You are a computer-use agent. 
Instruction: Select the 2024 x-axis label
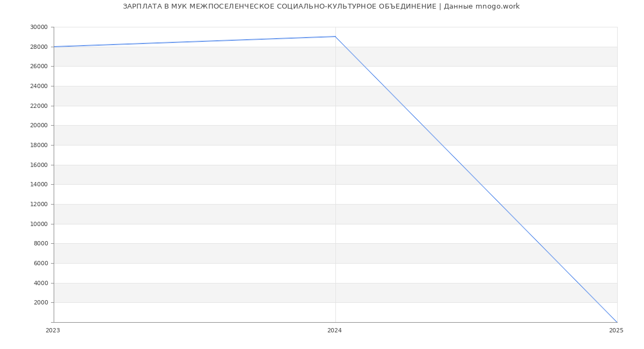[334, 331]
